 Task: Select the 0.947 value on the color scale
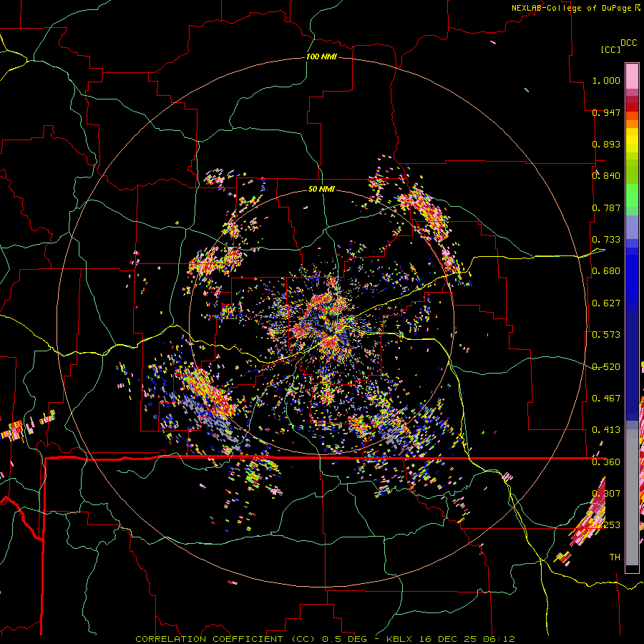point(606,112)
